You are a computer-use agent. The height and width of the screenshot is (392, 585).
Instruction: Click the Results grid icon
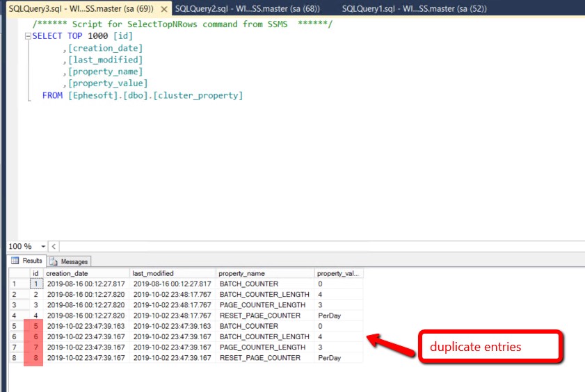15,261
